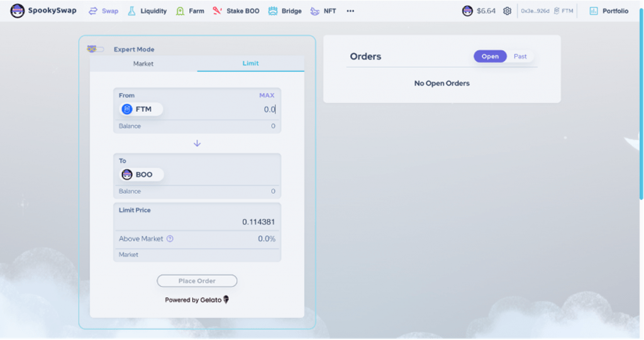Click wallet address 0x3e...926d
Image resolution: width=644 pixels, height=340 pixels.
click(535, 11)
